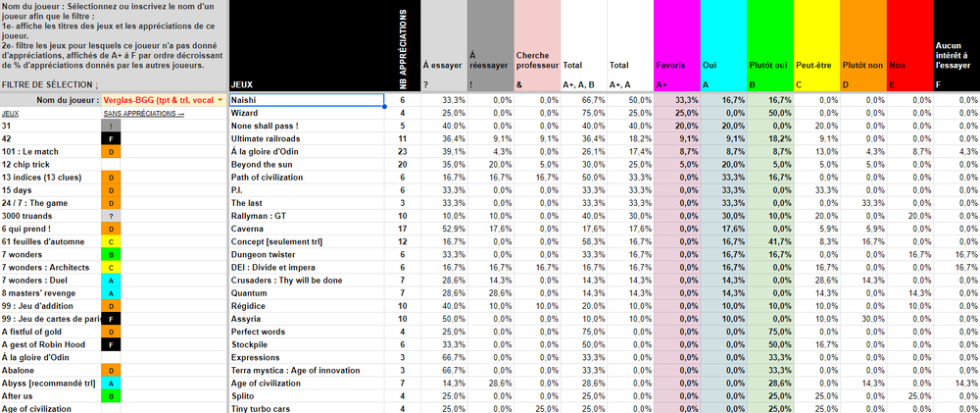Select the pink Cherche professeur header
This screenshot has width=980, height=413.
point(537,61)
